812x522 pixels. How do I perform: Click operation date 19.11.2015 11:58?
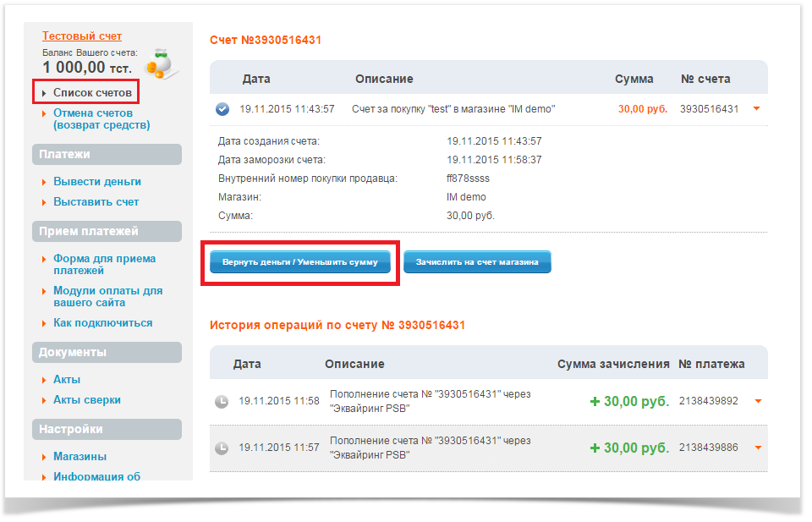click(278, 401)
